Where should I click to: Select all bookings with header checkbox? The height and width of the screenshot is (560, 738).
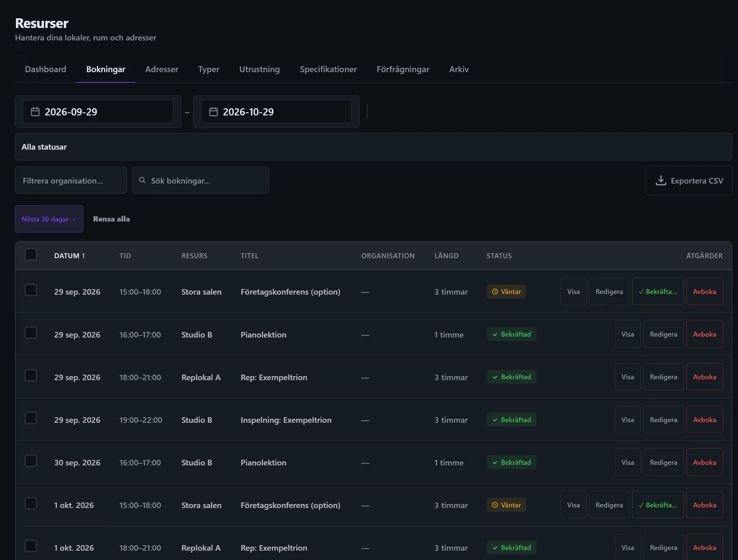pyautogui.click(x=31, y=254)
